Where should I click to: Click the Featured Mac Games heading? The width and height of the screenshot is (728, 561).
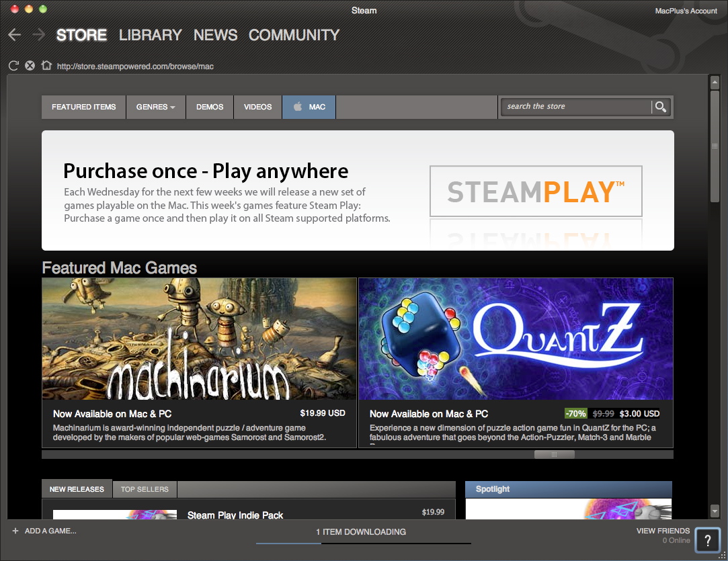coord(120,268)
